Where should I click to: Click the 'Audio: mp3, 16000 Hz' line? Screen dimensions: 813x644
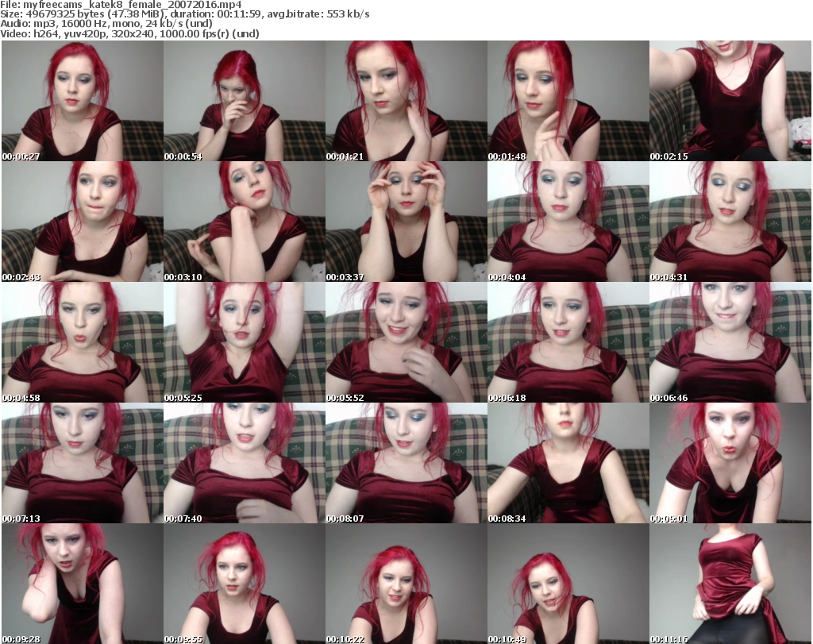tap(106, 24)
